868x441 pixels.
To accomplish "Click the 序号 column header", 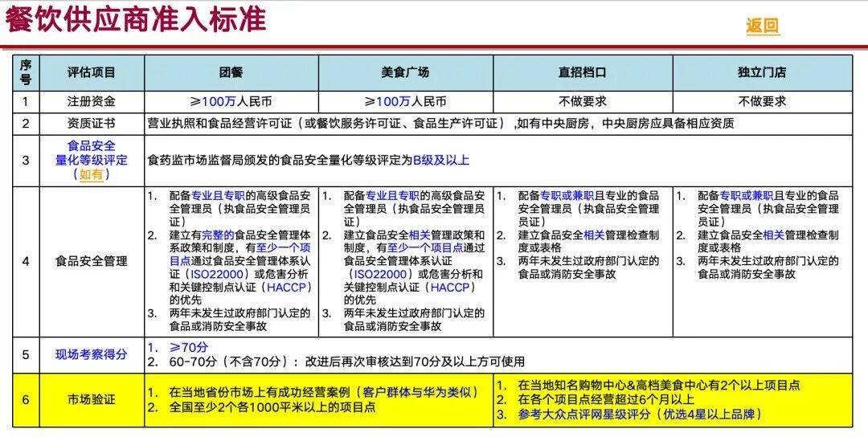I will click(26, 72).
